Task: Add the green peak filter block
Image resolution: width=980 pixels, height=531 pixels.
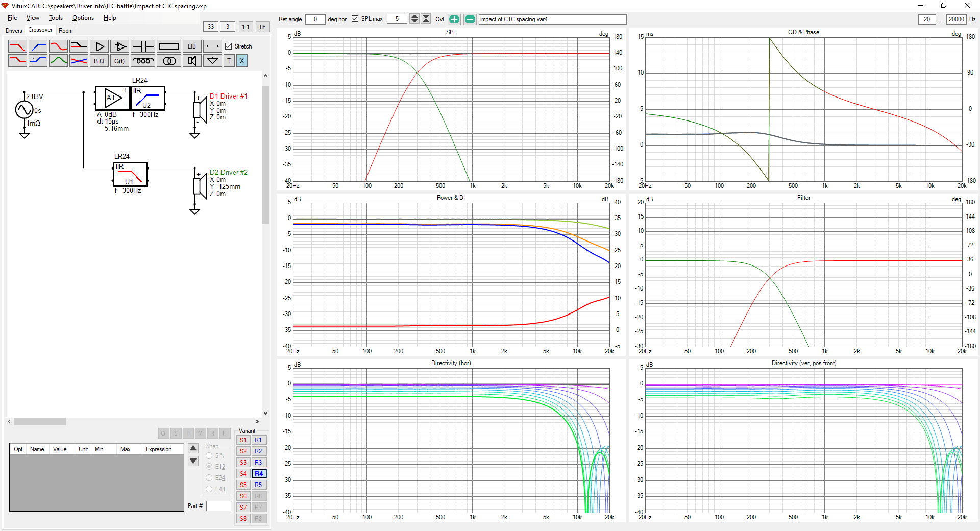Action: click(x=59, y=61)
